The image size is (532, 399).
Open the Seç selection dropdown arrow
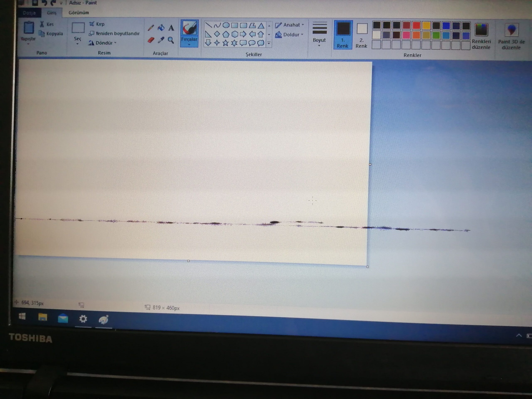tap(78, 44)
